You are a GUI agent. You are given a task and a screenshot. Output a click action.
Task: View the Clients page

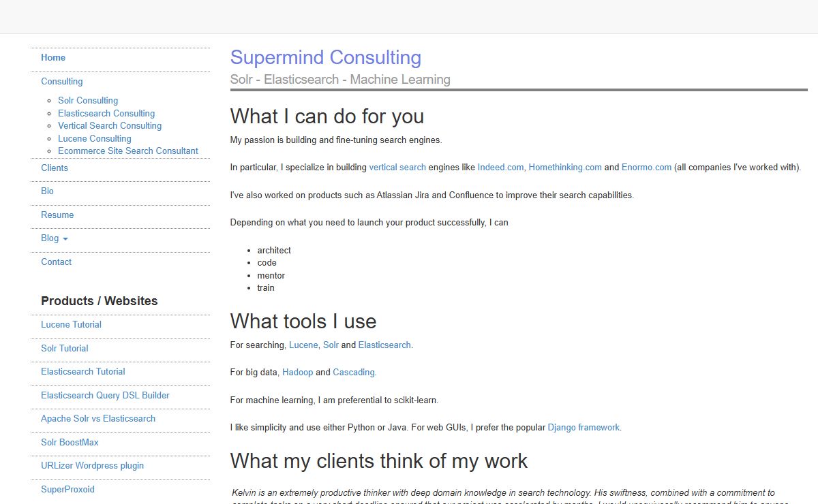tap(55, 168)
